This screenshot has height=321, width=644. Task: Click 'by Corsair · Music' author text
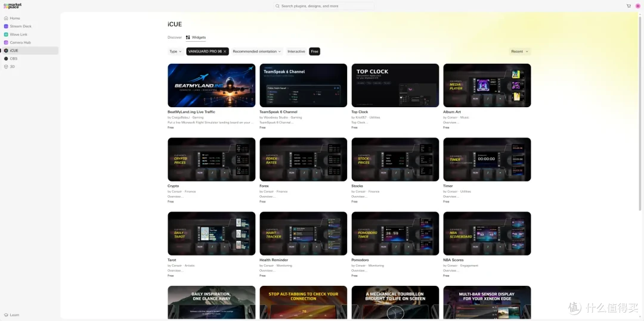(456, 117)
